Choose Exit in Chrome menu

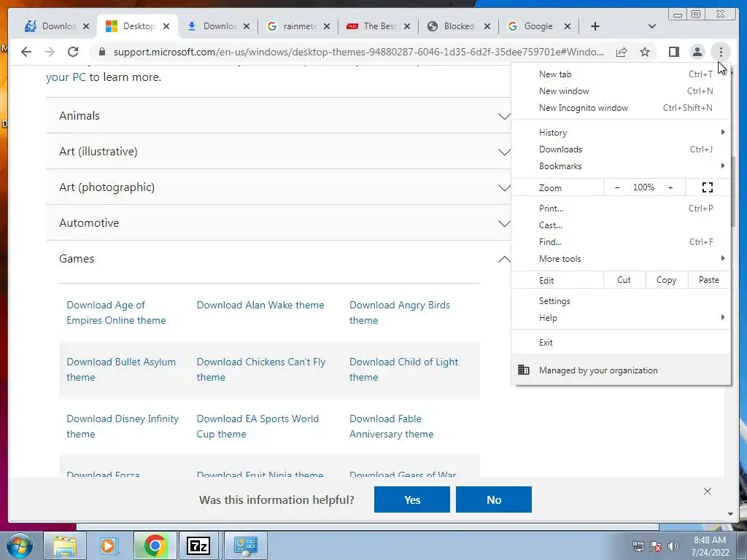[621, 343]
